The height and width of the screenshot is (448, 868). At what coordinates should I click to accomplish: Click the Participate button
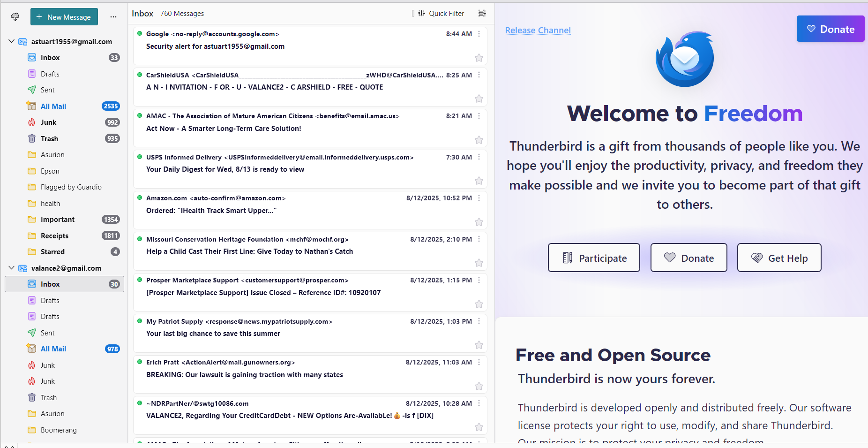594,258
